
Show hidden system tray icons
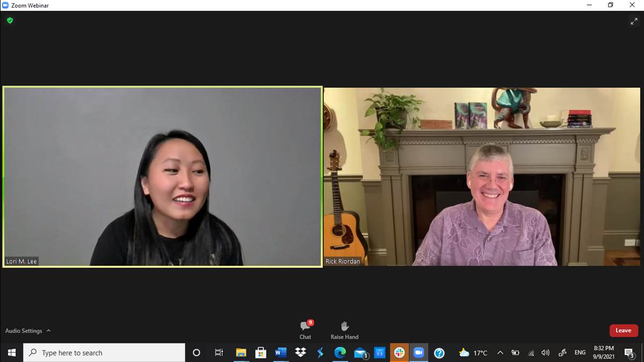pyautogui.click(x=500, y=353)
